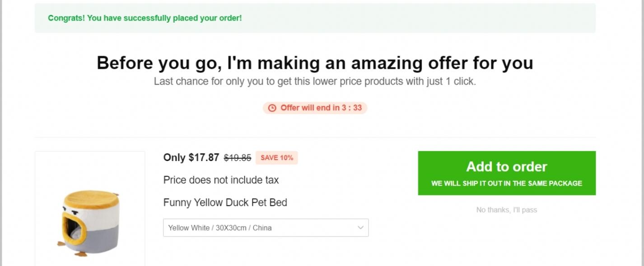Click the duck's open beak entrance in image
Image resolution: width=644 pixels, height=266 pixels.
point(73,224)
